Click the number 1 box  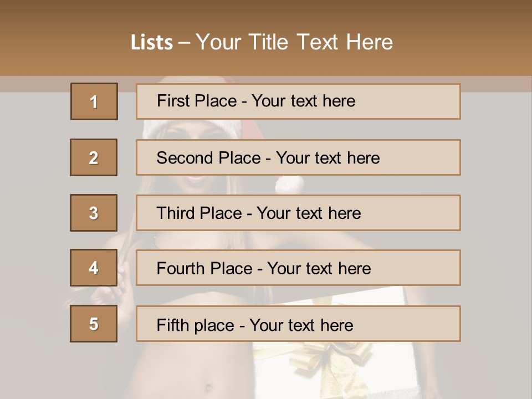(94, 101)
